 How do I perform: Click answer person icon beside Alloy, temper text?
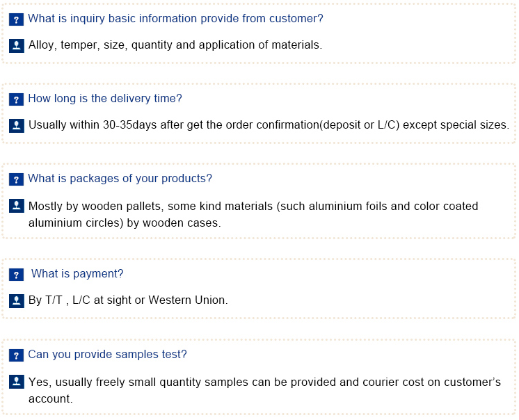[16, 46]
